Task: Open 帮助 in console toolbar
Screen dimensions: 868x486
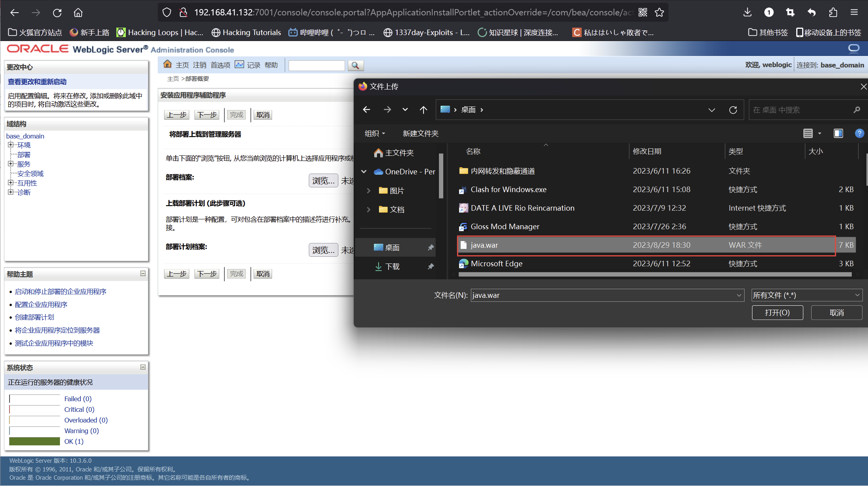Action: point(271,65)
